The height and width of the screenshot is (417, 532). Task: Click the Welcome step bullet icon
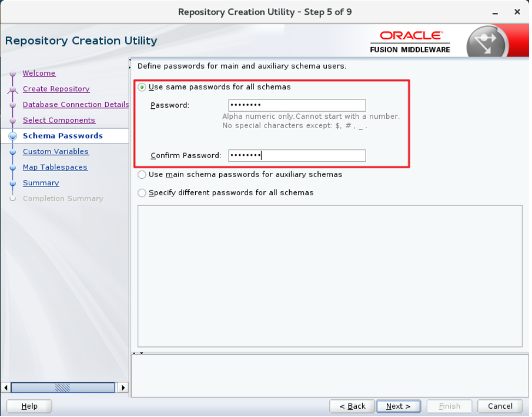coord(13,74)
